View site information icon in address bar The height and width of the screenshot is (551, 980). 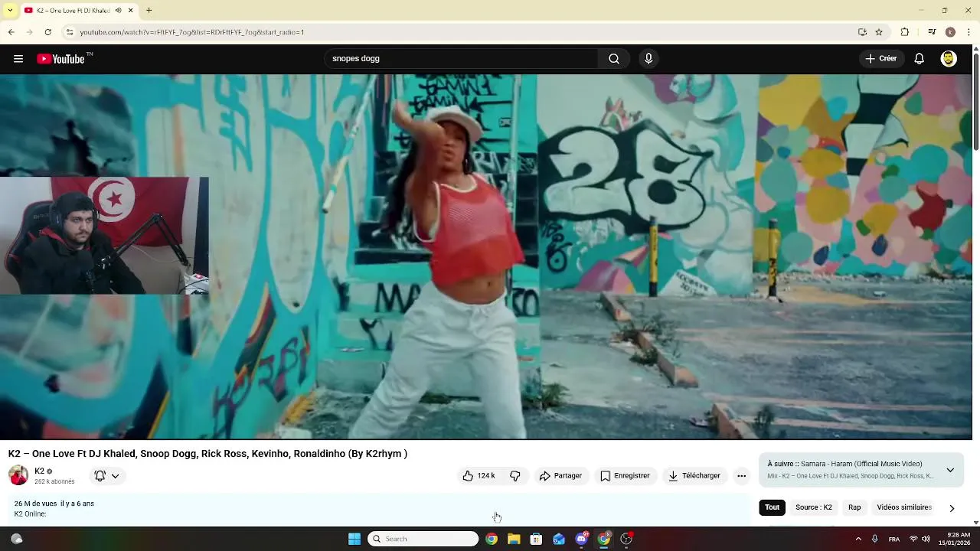coord(69,32)
